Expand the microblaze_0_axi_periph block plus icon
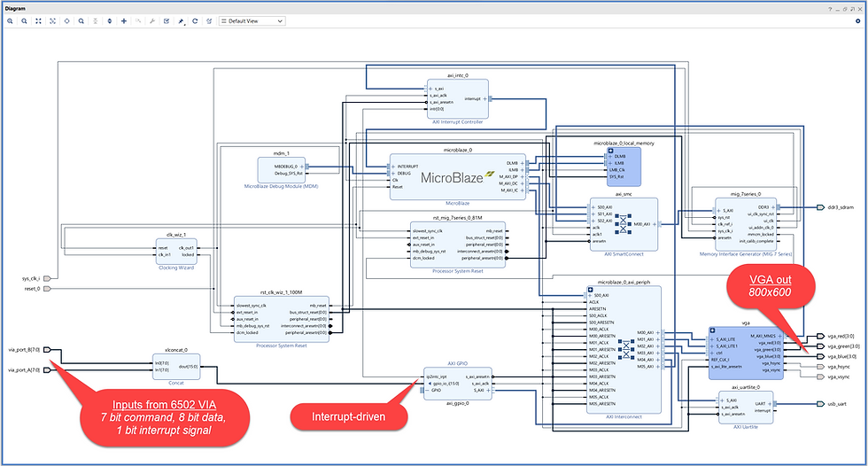Screen dimensions: 868x466 (591, 290)
